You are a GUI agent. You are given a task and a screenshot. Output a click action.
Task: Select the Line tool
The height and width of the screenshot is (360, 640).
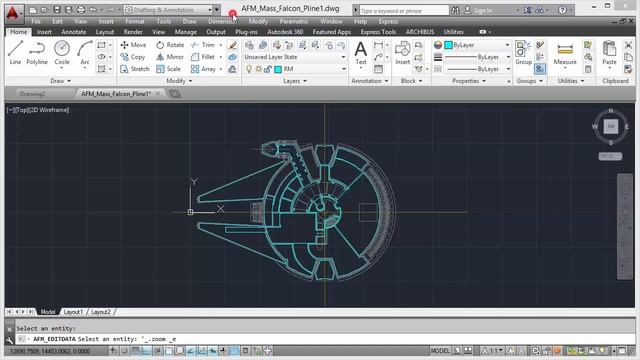(16, 52)
